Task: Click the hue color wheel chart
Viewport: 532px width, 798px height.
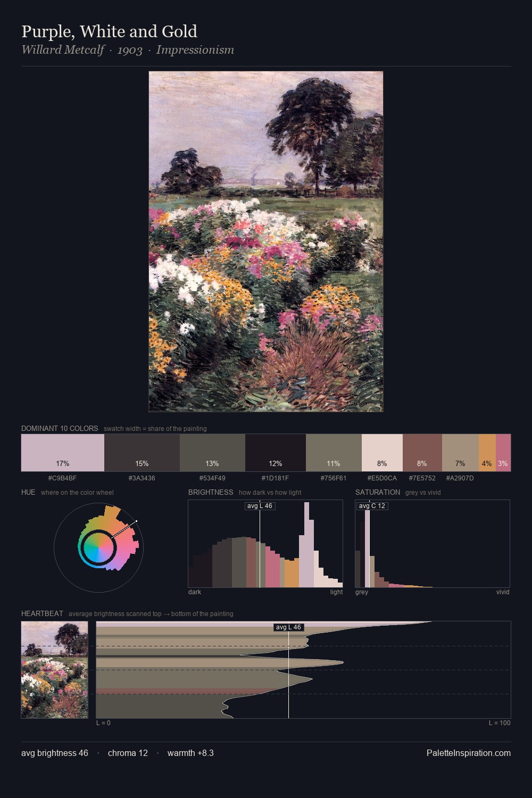Action: (98, 547)
